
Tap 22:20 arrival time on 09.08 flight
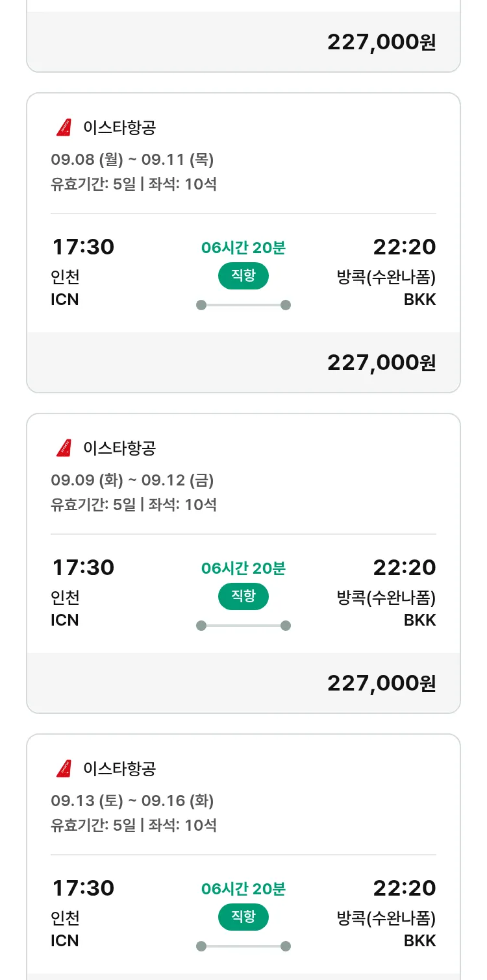[404, 247]
